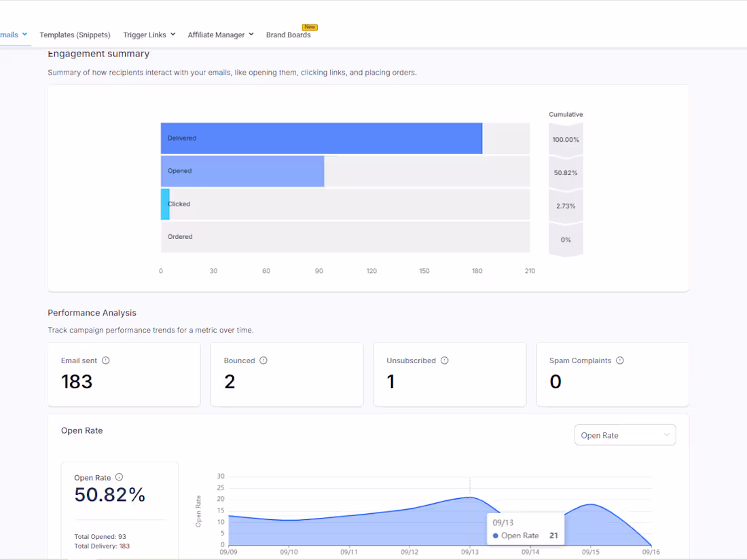Click the Total Opened: 93 stat
This screenshot has height=560, width=747.
(99, 536)
